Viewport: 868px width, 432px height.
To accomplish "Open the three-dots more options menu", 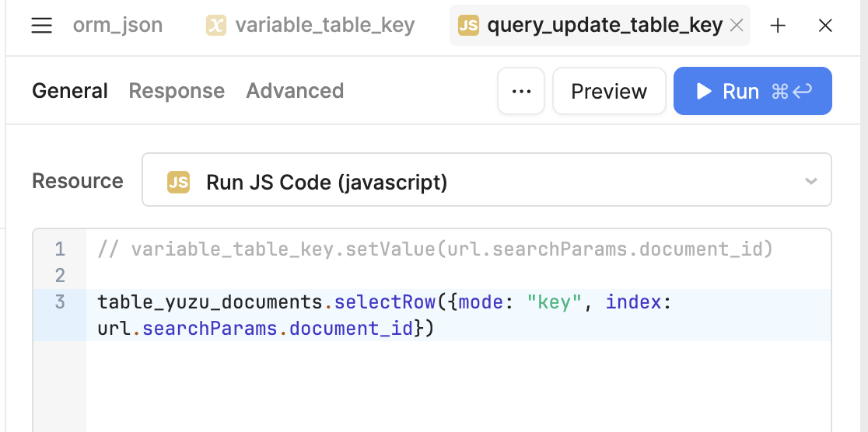I will coord(521,91).
